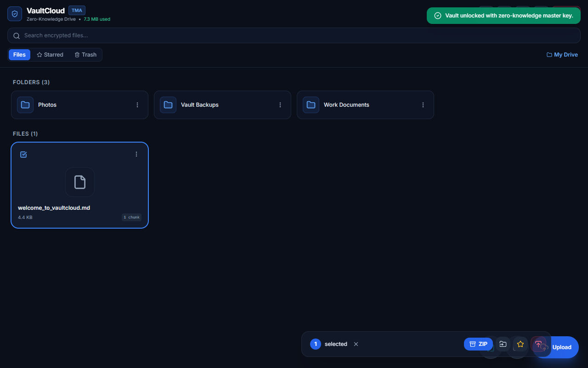
Task: Uncheck the welcome_to_vaultcloud.md selection checkbox
Action: [x=23, y=155]
